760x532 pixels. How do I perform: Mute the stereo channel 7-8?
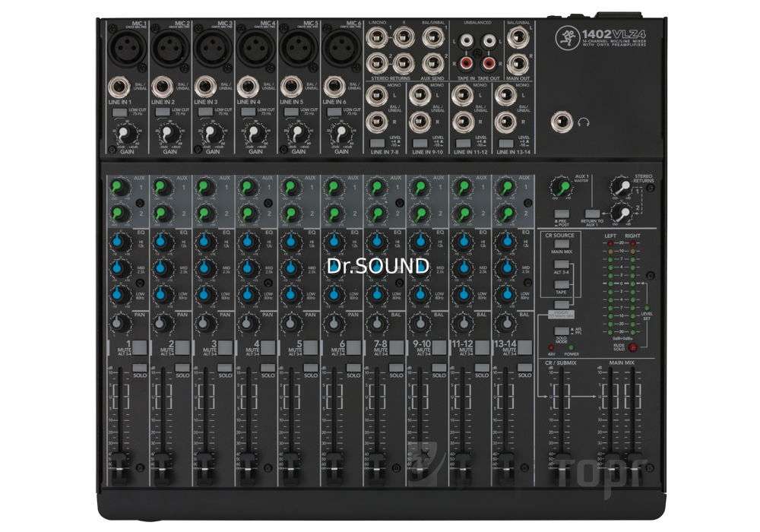click(397, 347)
